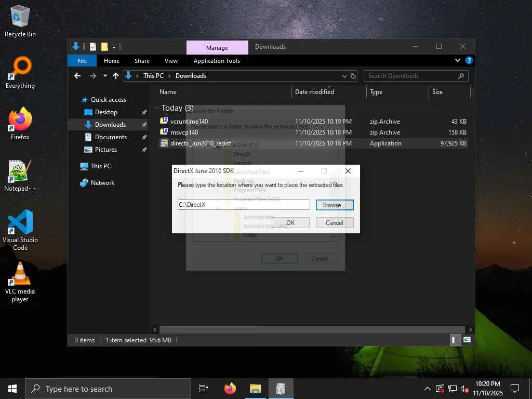532x399 pixels.
Task: Open the muted volume tray icon
Action: tap(464, 389)
